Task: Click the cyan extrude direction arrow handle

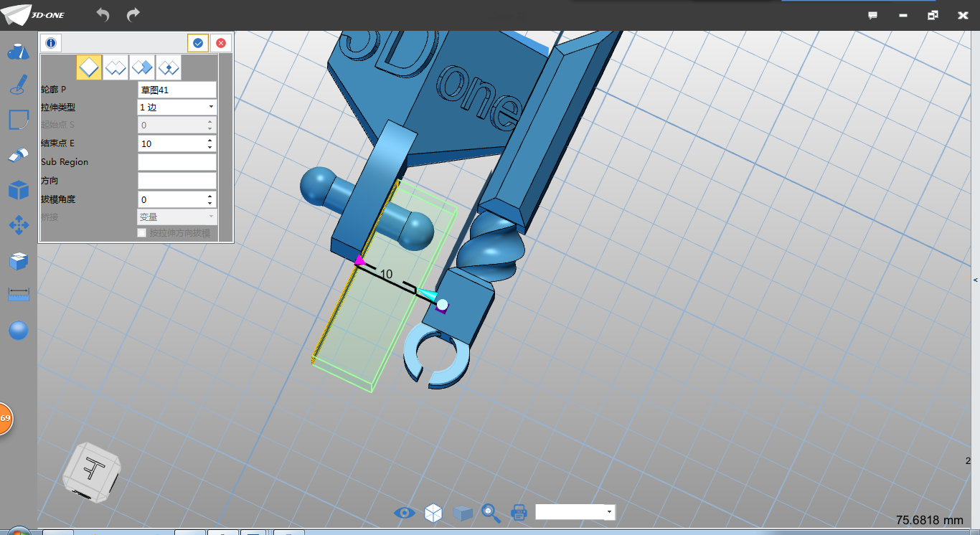Action: (x=428, y=295)
